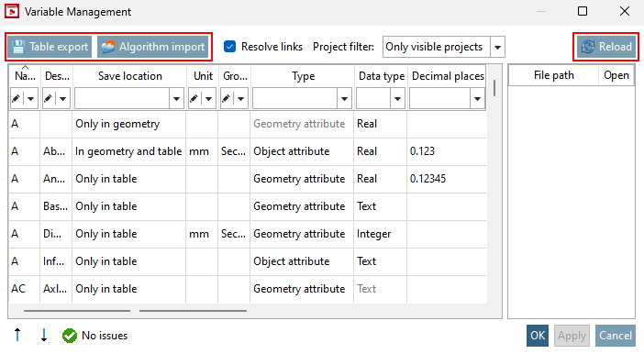Click the Cancel button

616,336
